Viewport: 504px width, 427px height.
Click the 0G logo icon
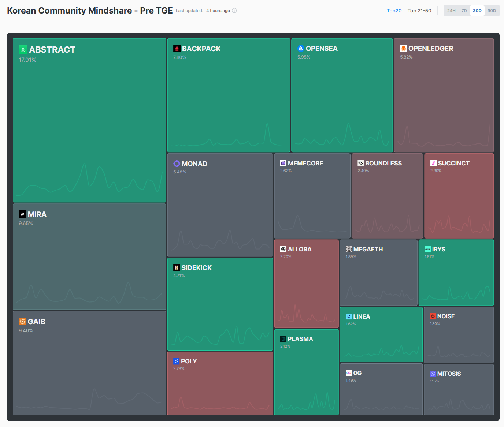click(349, 373)
